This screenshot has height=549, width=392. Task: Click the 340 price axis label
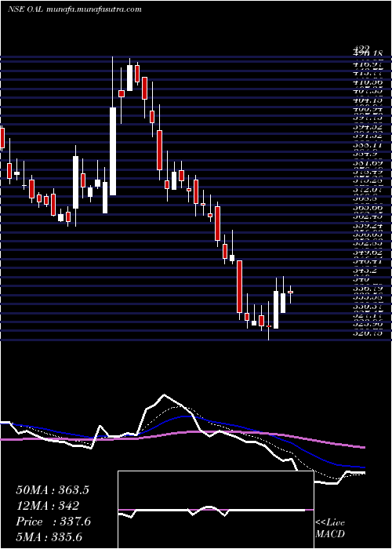tap(361, 280)
